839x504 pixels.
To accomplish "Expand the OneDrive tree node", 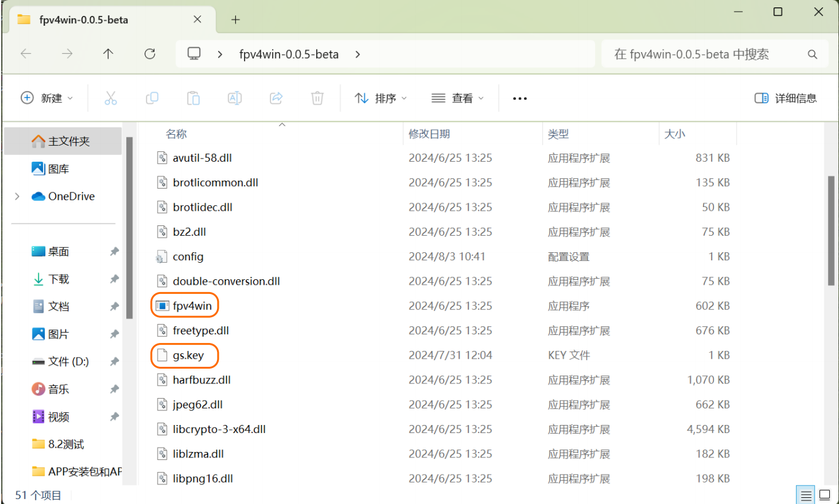I will point(17,197).
